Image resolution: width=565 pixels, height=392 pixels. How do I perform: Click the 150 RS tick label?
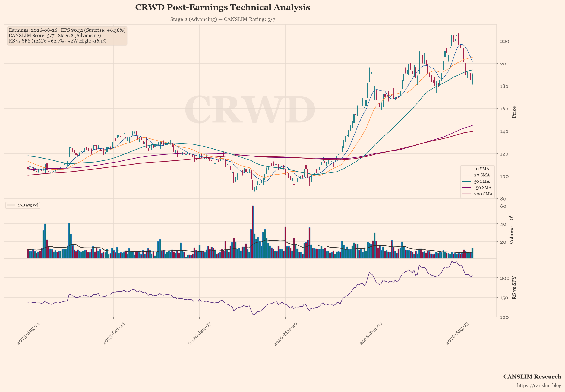(504, 298)
